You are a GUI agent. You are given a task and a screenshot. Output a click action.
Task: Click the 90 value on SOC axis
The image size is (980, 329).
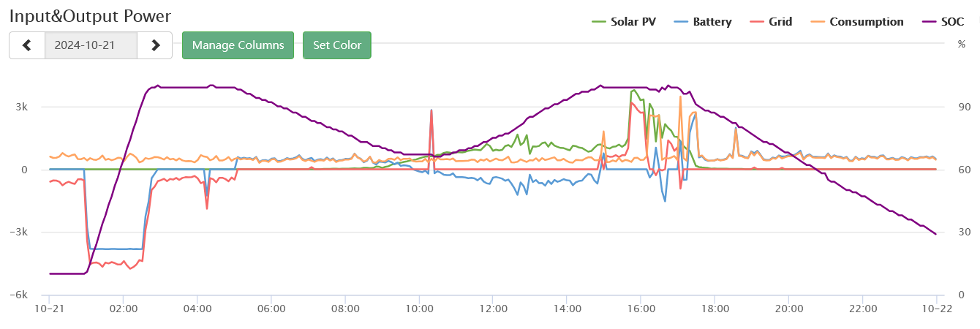963,107
